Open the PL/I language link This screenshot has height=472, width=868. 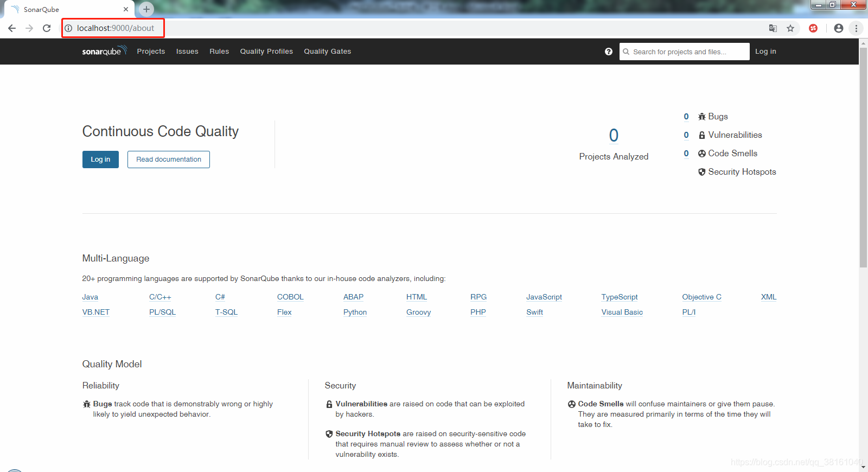point(688,312)
